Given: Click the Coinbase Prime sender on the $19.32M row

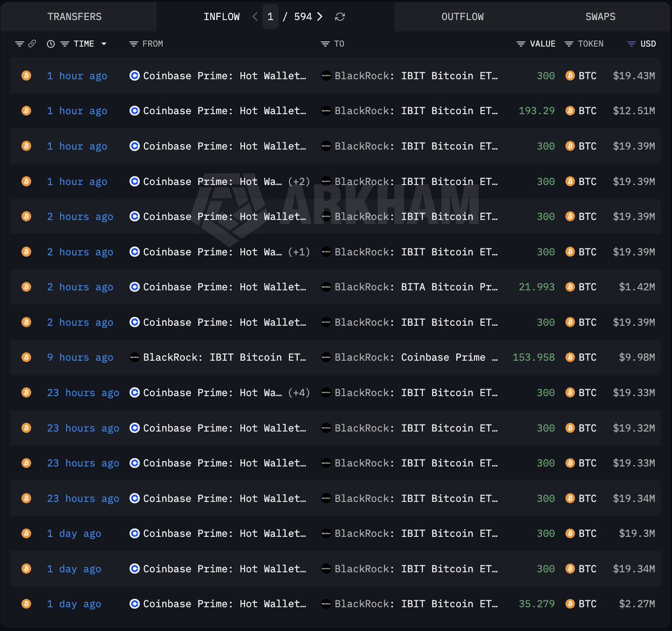Looking at the screenshot, I should tap(225, 428).
